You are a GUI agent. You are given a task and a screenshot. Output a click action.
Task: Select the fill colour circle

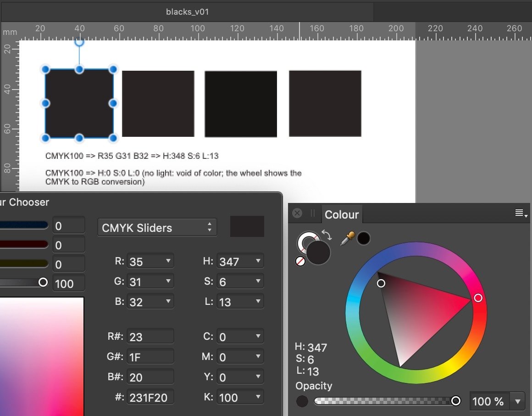318,253
